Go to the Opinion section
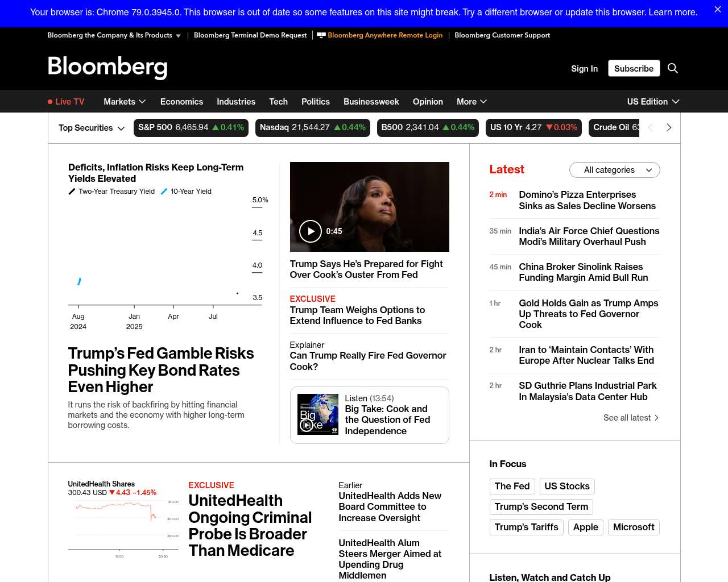 (x=428, y=102)
